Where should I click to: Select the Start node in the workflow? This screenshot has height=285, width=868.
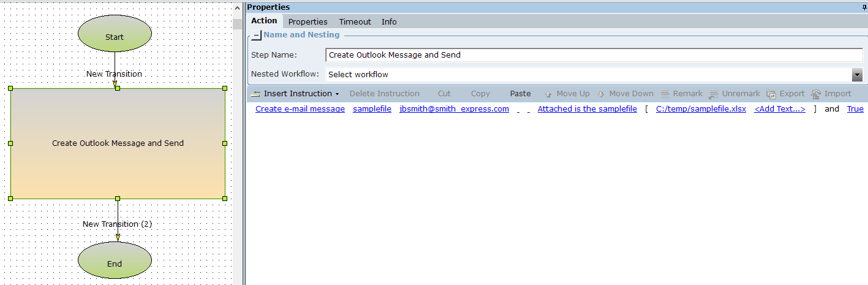(x=115, y=37)
